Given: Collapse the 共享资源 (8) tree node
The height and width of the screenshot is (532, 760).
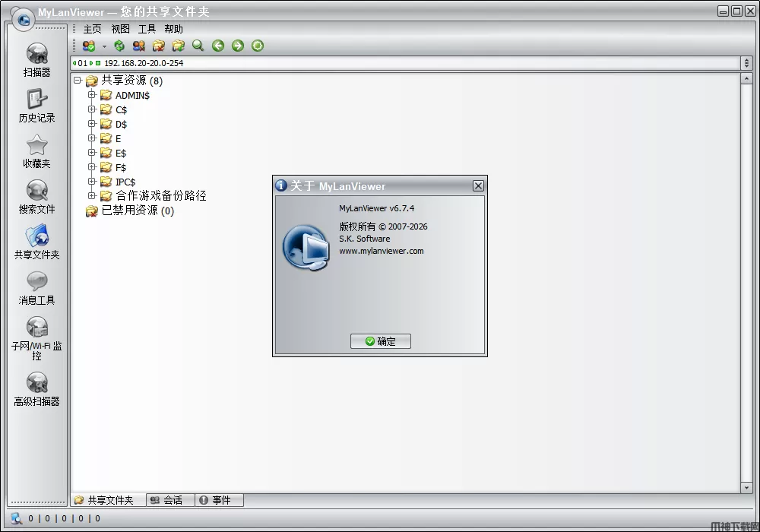Looking at the screenshot, I should click(x=78, y=81).
